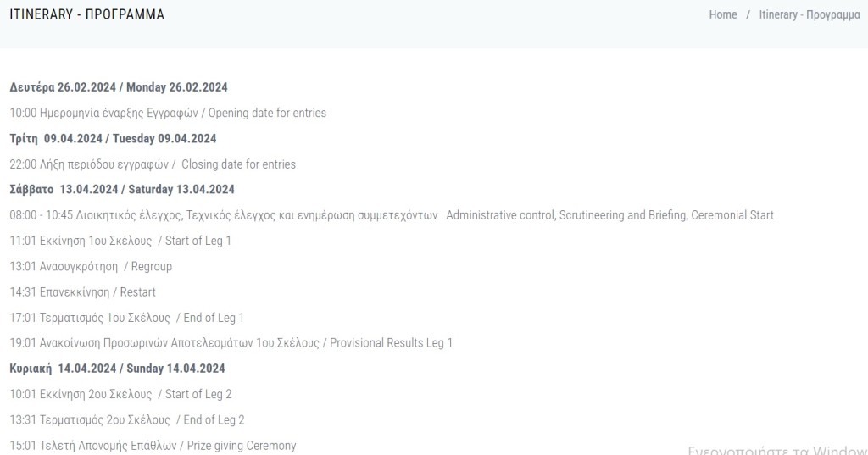This screenshot has width=868, height=455.
Task: Click the 10:01 Start of Leg 2 entry
Action: 120,395
